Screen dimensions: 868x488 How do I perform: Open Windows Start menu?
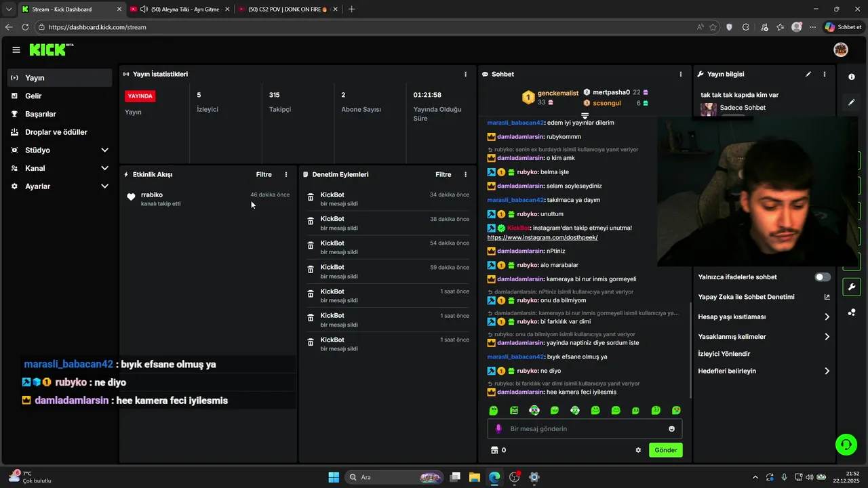(334, 477)
